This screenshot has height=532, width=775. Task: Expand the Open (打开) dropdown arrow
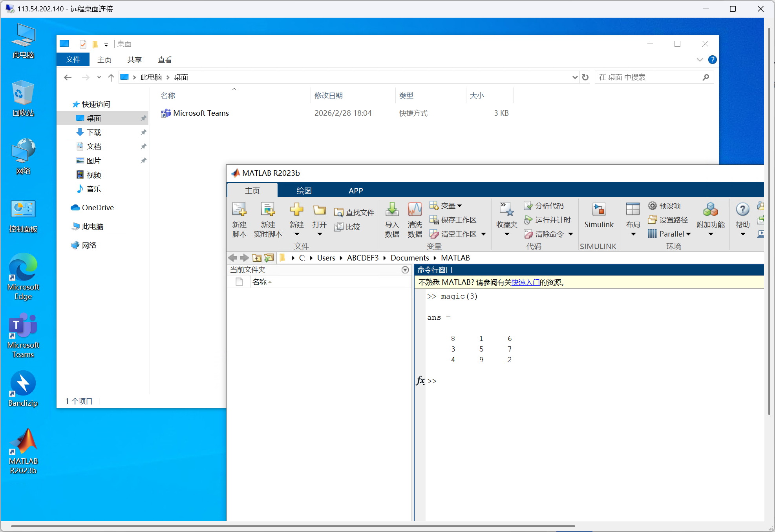tap(320, 234)
